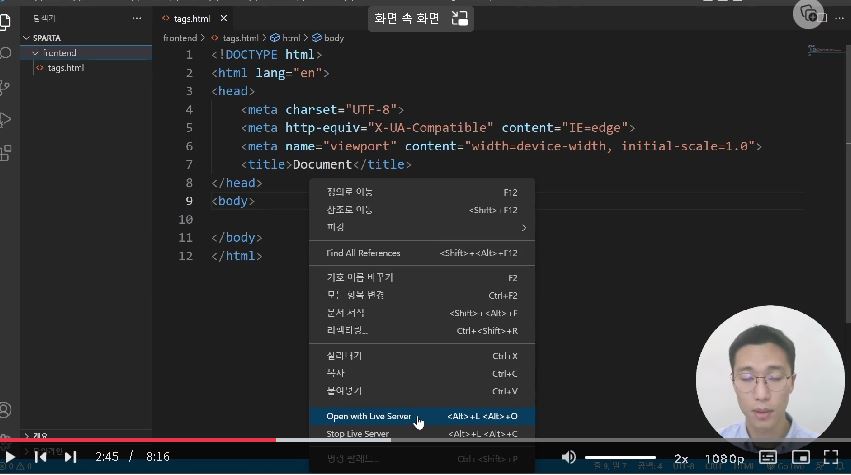851x475 pixels.
Task: Click the html lang="en" line
Action: click(x=270, y=73)
